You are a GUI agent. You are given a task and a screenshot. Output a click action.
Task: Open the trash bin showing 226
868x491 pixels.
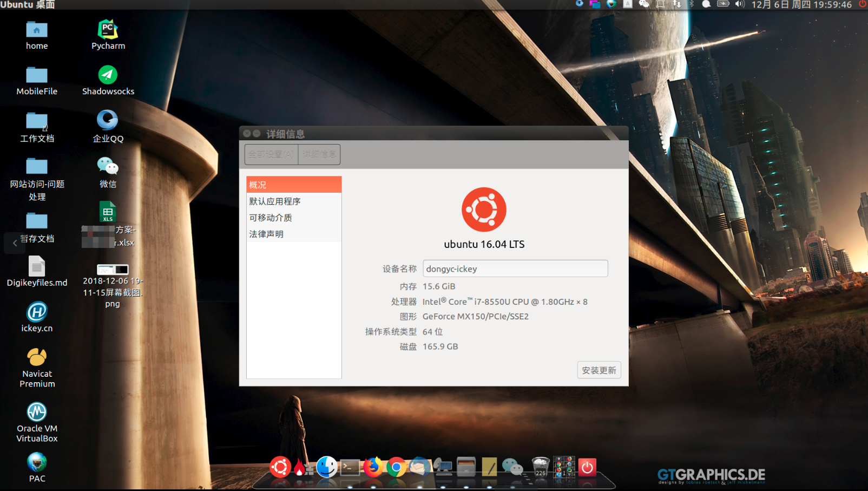(x=540, y=467)
